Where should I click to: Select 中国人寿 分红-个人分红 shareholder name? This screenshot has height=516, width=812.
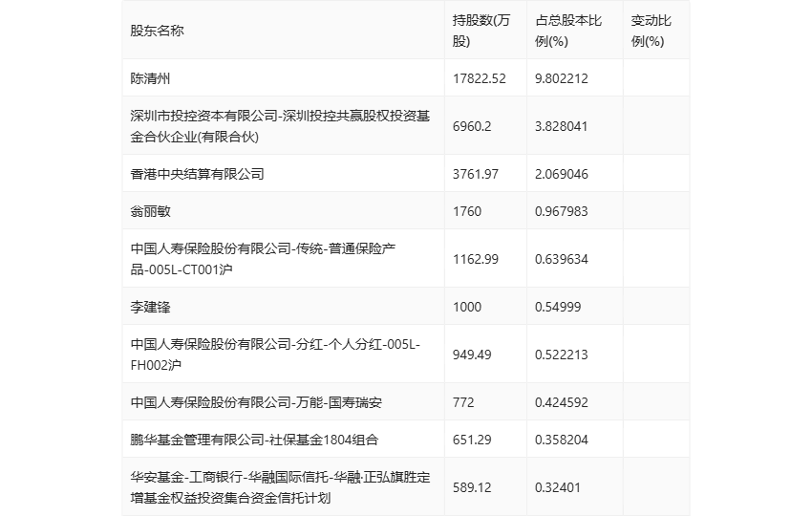pos(275,355)
